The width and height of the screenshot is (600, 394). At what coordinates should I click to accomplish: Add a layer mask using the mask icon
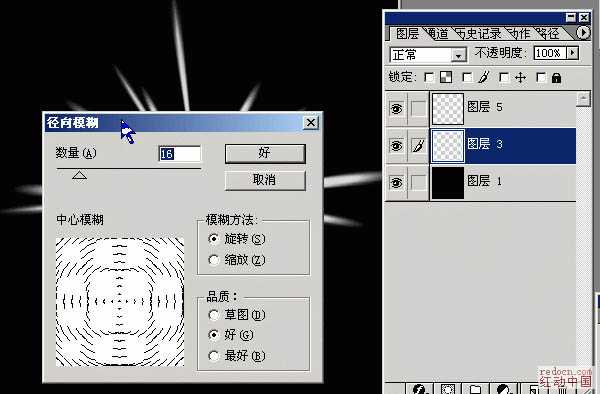447,389
